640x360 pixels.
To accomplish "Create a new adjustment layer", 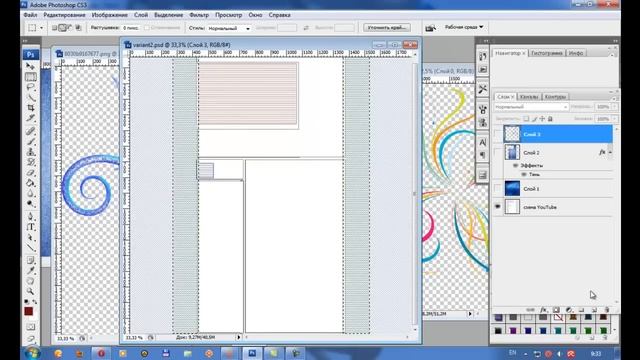I will (x=569, y=310).
